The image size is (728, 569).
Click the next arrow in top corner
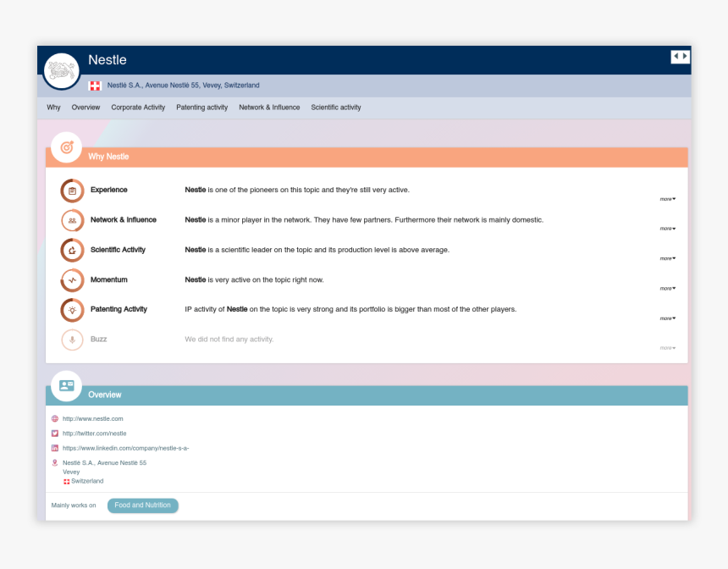pyautogui.click(x=685, y=57)
